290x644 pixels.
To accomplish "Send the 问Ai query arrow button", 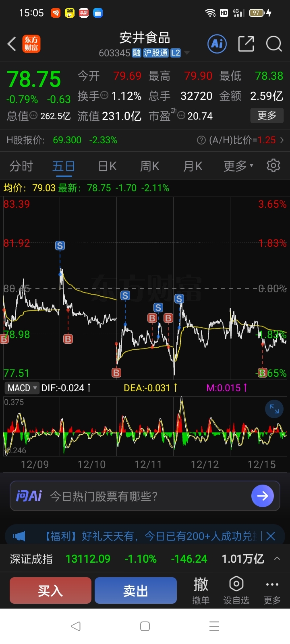I will coord(263,496).
